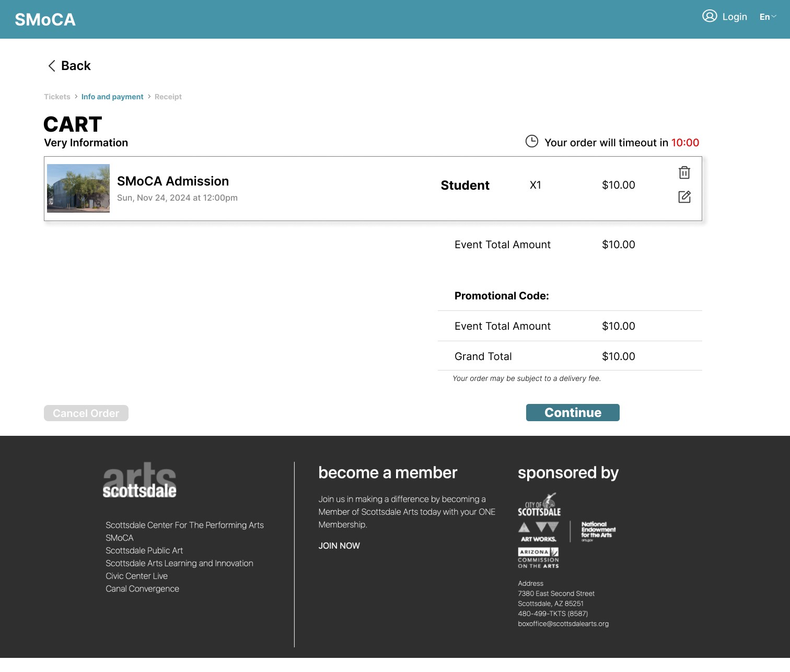Click the 480-499-TKTS phone number

(553, 614)
